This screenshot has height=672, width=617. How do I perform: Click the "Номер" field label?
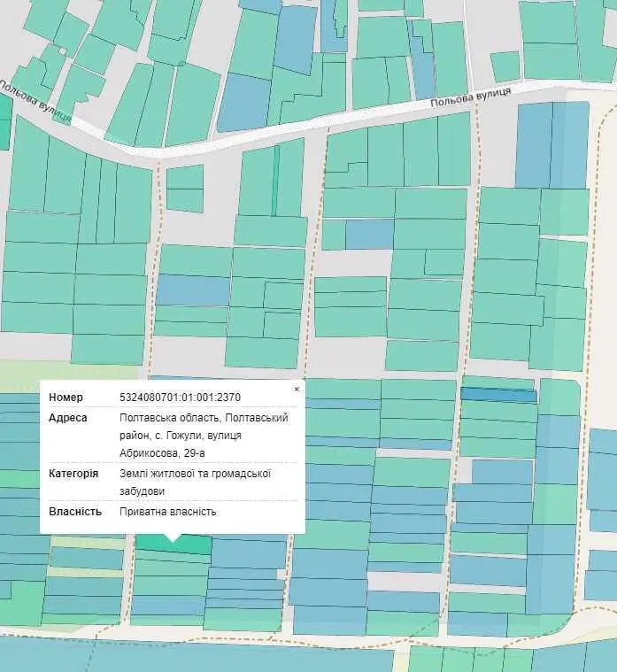65,398
